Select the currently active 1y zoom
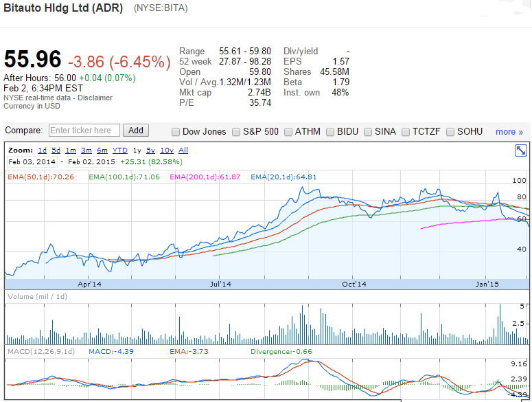 pyautogui.click(x=137, y=150)
